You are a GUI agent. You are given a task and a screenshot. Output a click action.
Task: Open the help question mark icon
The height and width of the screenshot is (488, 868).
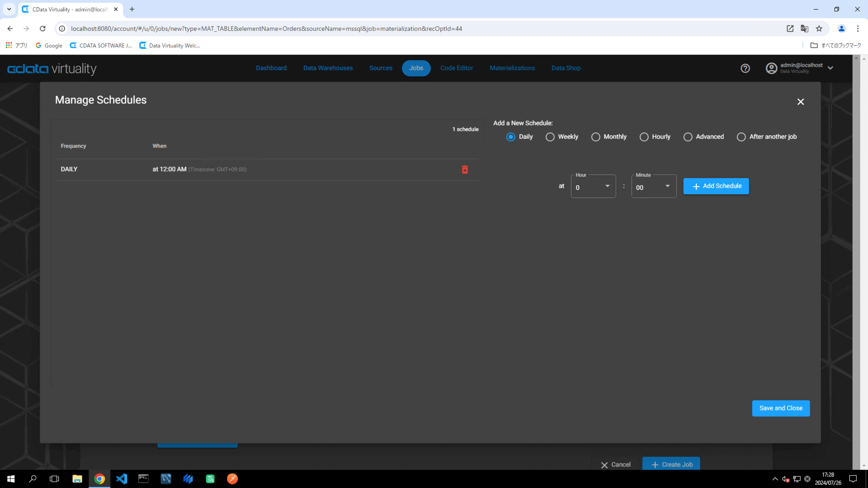tap(745, 68)
